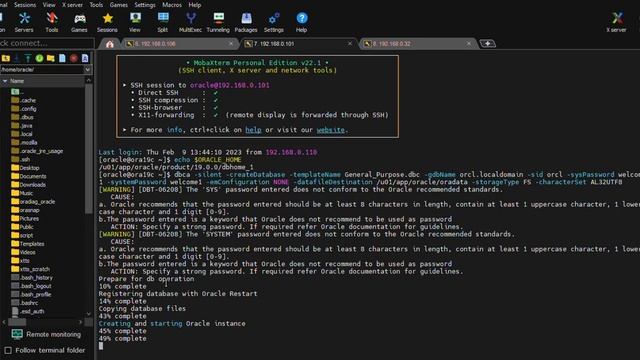This screenshot has width=640, height=360.
Task: Click the Remote monitoring icon
Action: coord(17,334)
